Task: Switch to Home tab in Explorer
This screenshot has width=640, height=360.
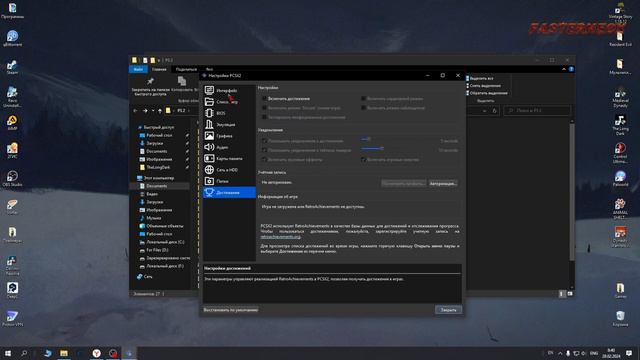Action: (x=159, y=69)
